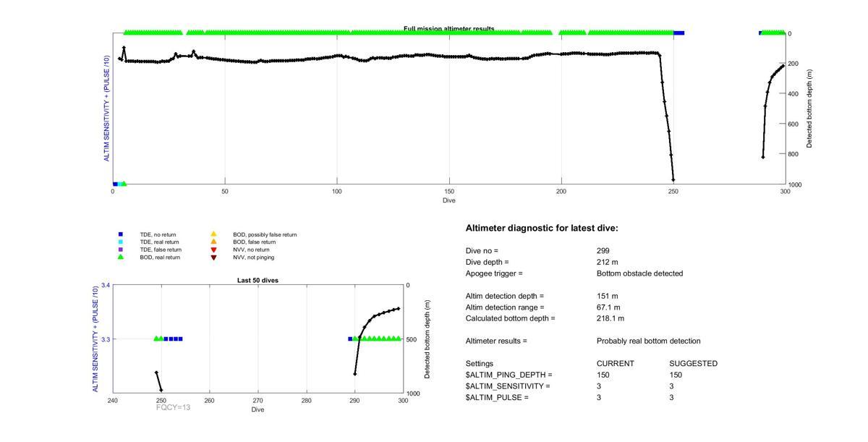Viewport: 868px width, 442px height.
Task: Click the 'Settings' header text
Action: coord(480,364)
